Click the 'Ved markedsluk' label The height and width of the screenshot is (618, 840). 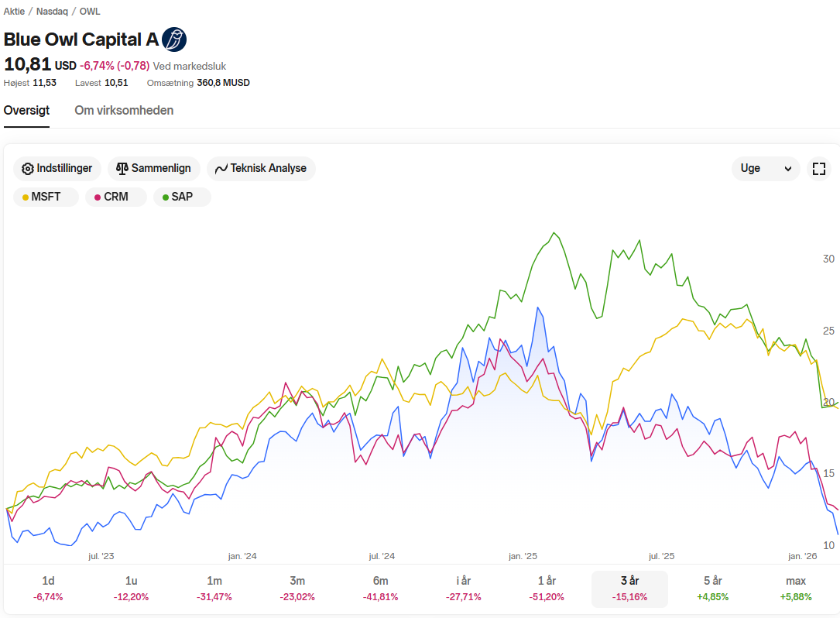point(190,66)
